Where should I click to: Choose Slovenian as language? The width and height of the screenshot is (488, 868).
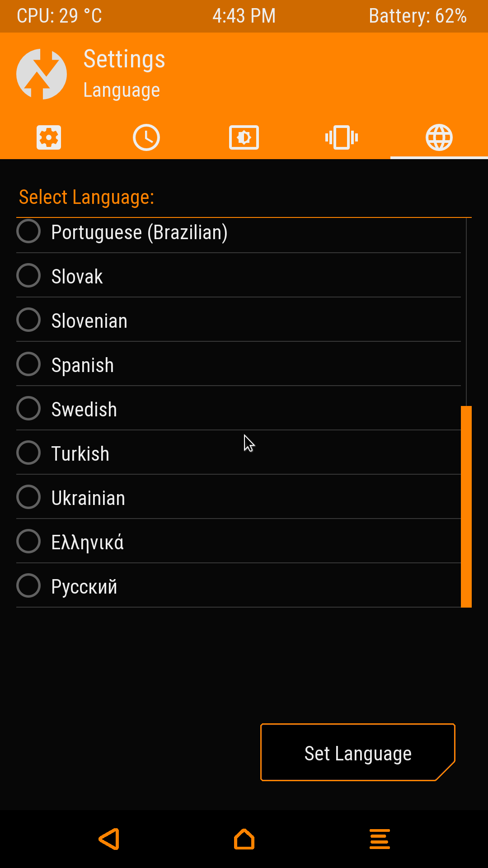point(29,320)
